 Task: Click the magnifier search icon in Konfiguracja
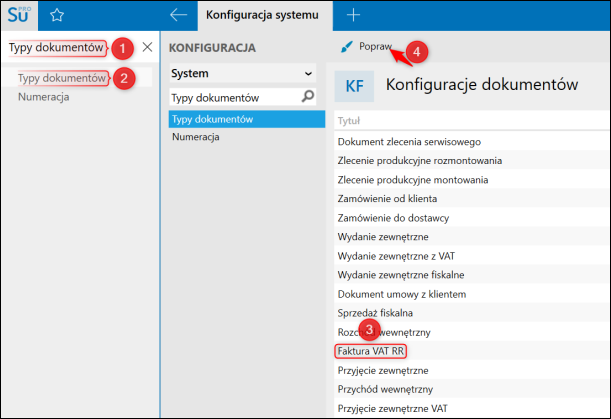tap(308, 97)
